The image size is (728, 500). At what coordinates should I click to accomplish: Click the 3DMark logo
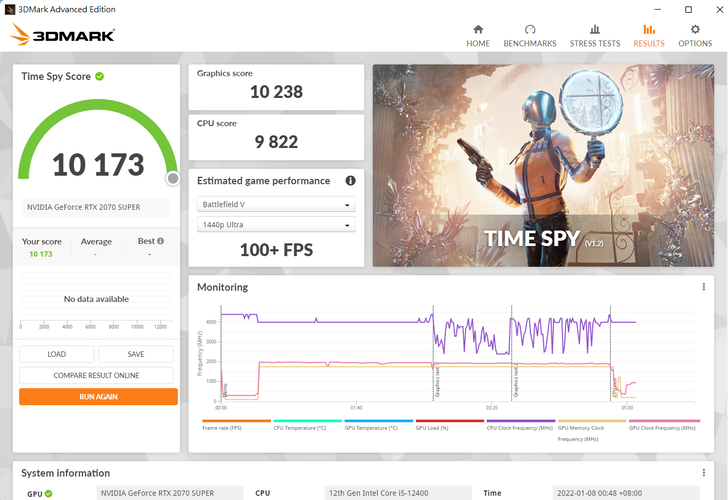tap(62, 34)
